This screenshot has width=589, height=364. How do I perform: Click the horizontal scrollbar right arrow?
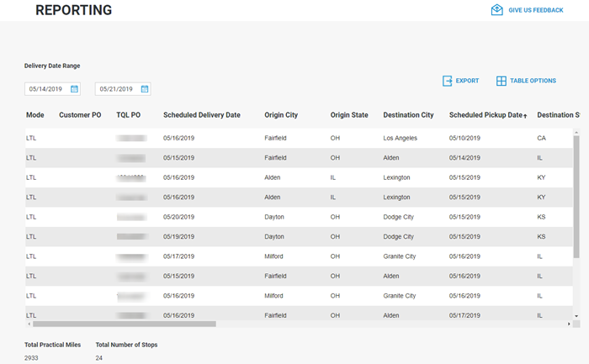[570, 323]
